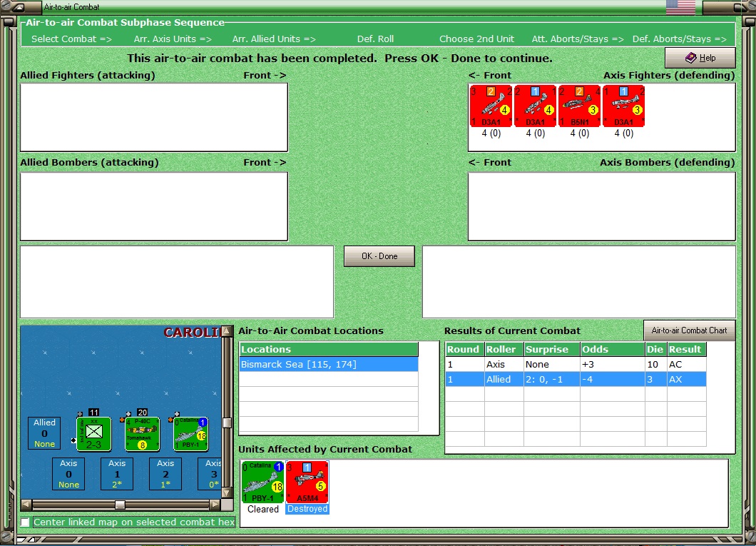
Task: Select the B5N1 Axis fighter counter
Action: coord(580,106)
